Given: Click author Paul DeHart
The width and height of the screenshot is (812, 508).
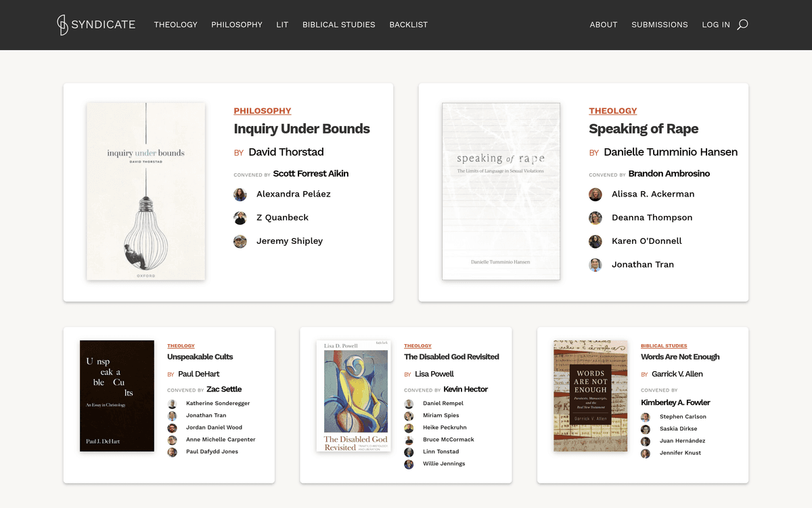Looking at the screenshot, I should 199,375.
